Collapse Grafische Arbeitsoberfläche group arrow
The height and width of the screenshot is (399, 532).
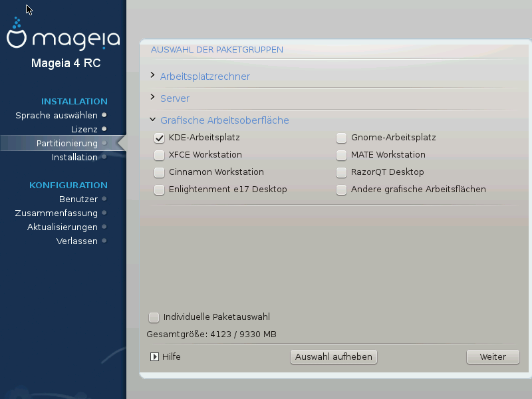click(x=153, y=120)
